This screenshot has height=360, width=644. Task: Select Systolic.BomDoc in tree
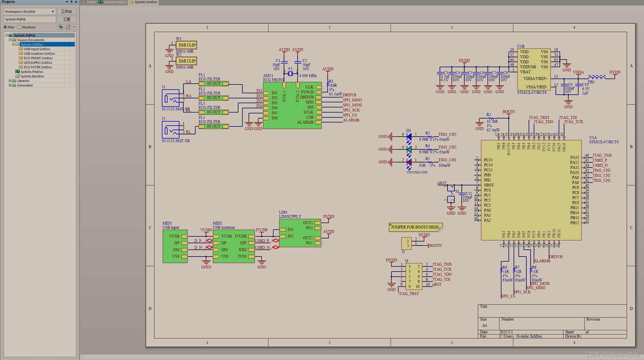32,76
